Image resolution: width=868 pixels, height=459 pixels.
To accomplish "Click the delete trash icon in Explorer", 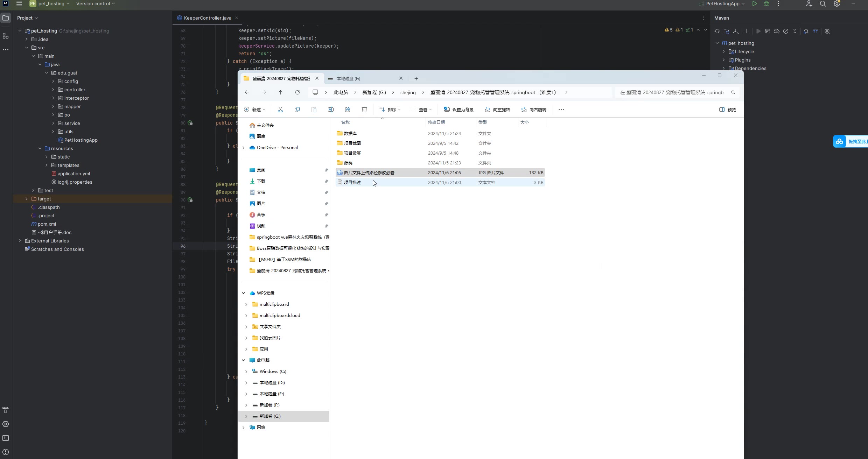I will coord(364,110).
